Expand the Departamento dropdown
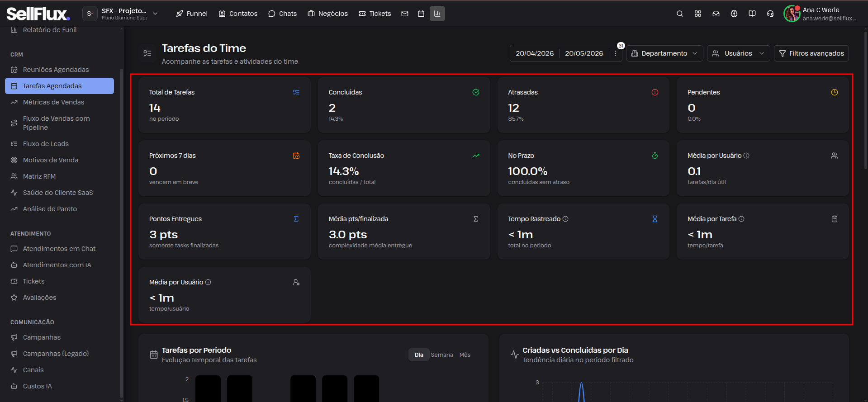This screenshot has height=402, width=868. click(664, 53)
